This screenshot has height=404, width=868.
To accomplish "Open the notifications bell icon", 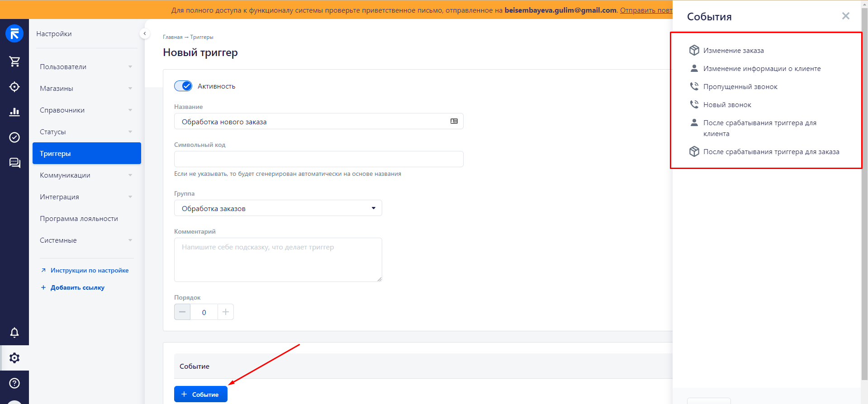I will click(14, 333).
